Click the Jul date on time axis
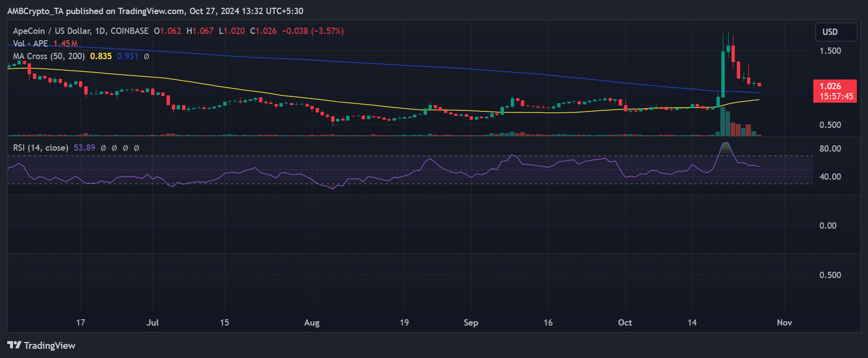Image resolution: width=868 pixels, height=358 pixels. coord(152,323)
